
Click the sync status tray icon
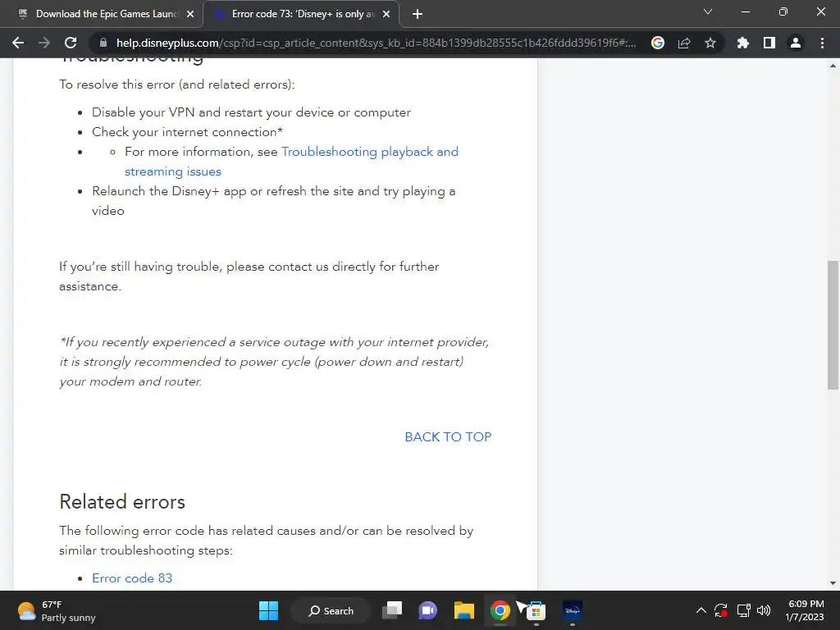click(x=721, y=610)
